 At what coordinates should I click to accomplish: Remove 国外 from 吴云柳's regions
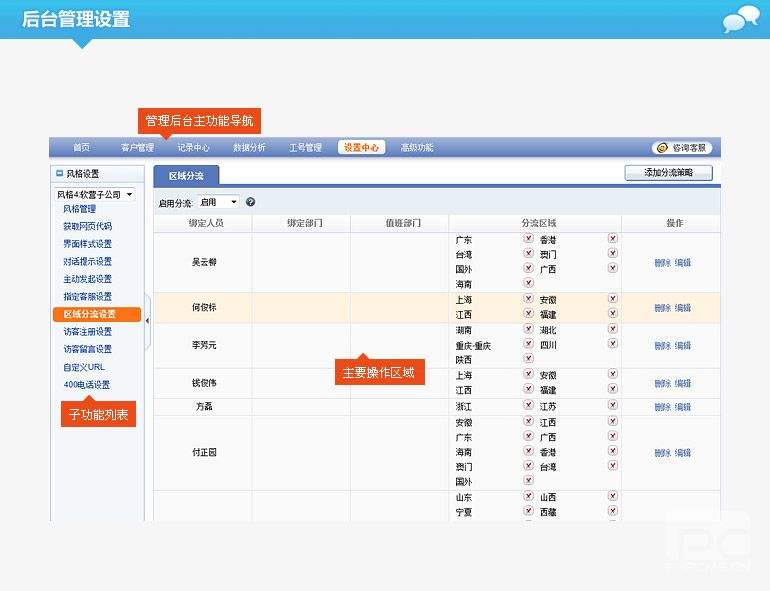(x=528, y=268)
